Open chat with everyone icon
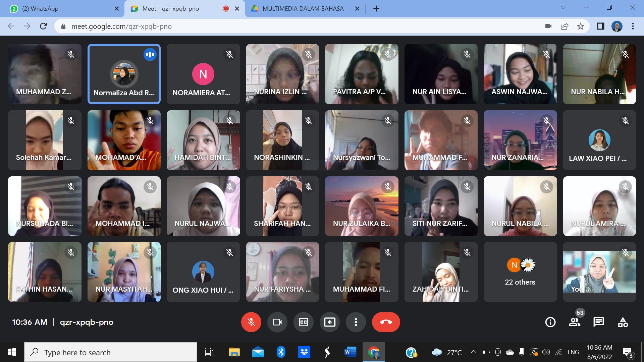The image size is (644, 362). pyautogui.click(x=598, y=322)
